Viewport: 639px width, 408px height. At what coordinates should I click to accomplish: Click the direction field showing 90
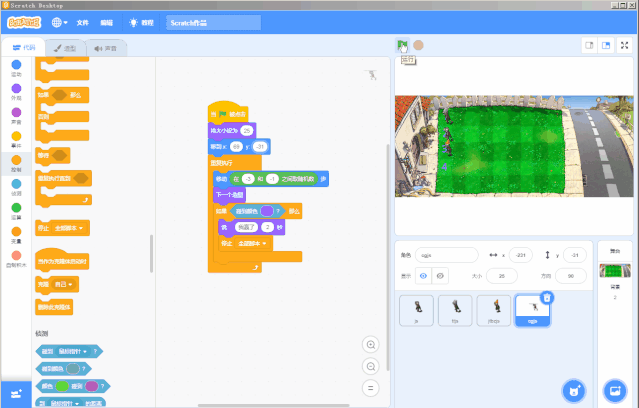click(571, 276)
